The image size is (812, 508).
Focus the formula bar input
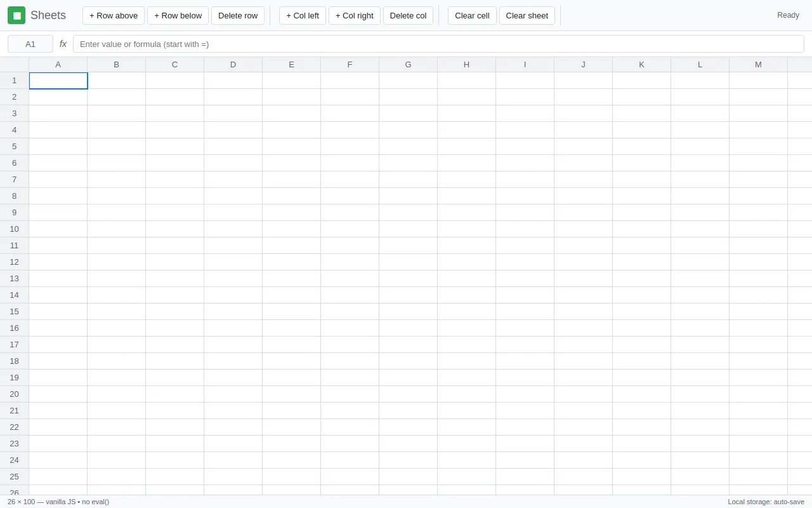click(x=438, y=44)
